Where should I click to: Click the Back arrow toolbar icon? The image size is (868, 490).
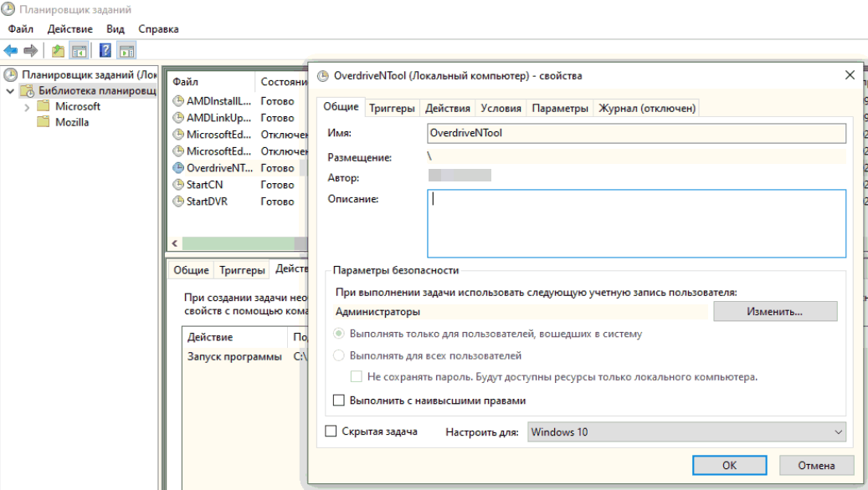[x=11, y=51]
